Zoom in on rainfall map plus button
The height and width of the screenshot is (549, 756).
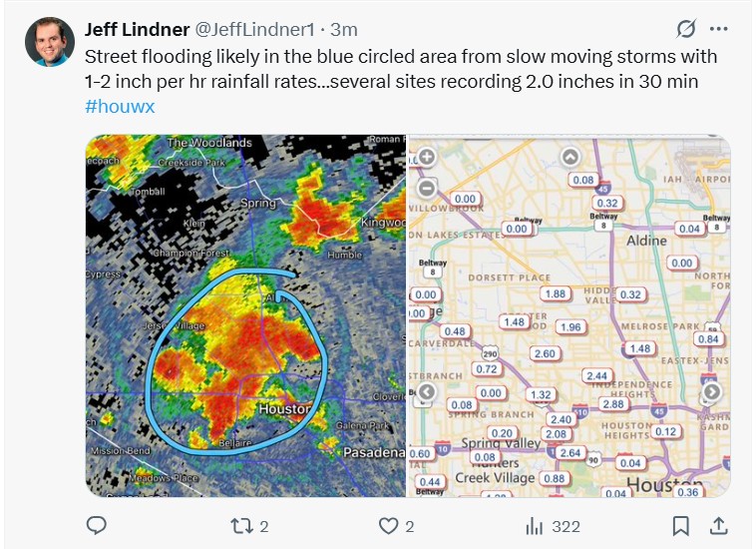pos(427,157)
